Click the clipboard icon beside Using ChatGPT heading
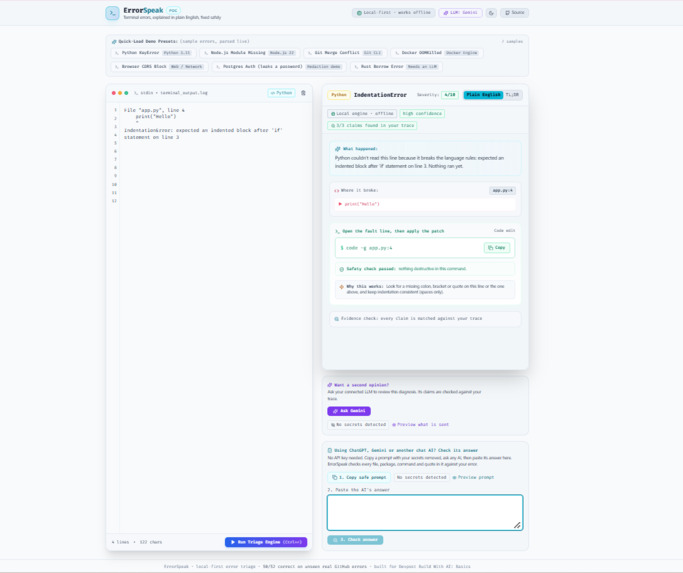Image resolution: width=683 pixels, height=573 pixels. point(330,451)
